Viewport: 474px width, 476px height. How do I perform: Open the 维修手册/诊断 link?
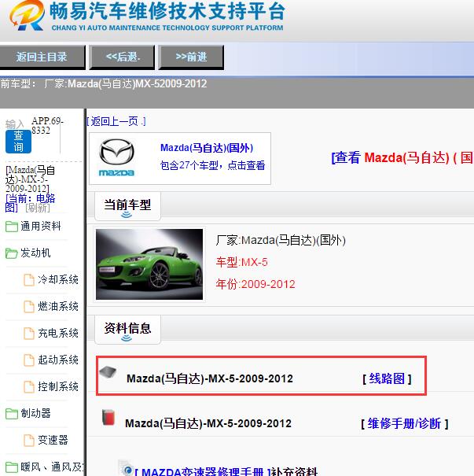(404, 423)
